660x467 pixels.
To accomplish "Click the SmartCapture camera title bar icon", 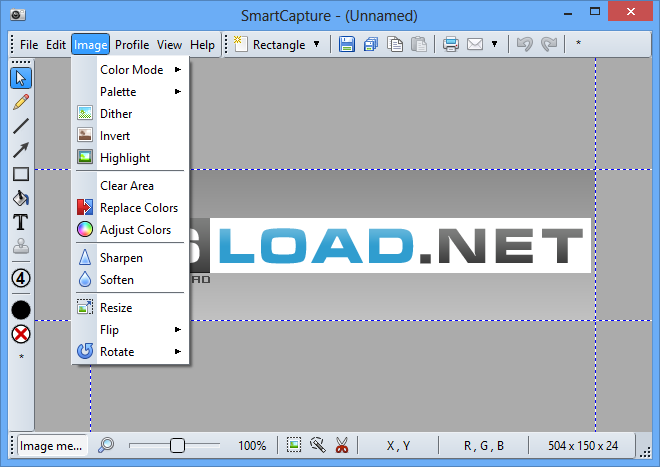I will point(18,15).
